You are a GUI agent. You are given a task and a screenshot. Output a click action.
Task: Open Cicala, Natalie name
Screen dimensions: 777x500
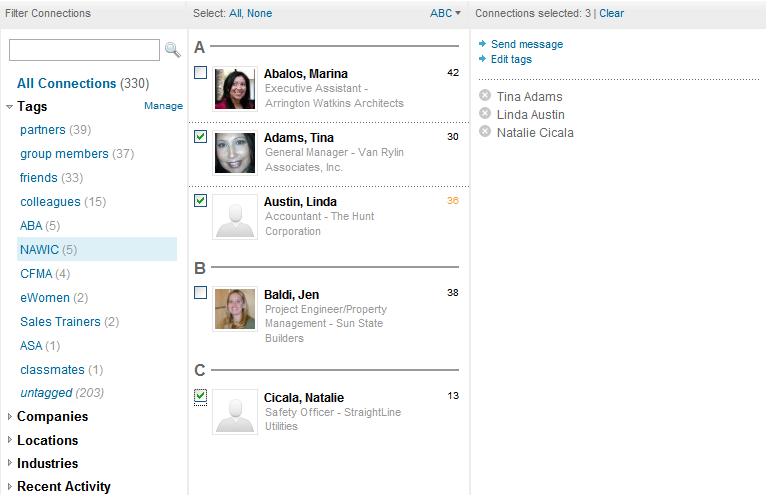click(x=303, y=397)
